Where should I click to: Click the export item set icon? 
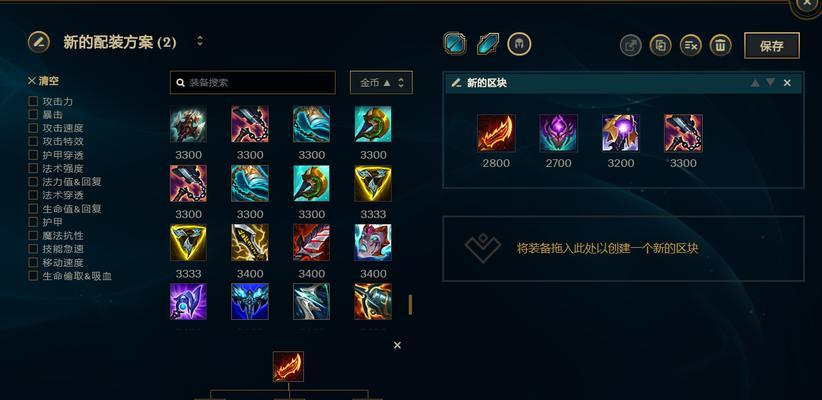coord(631,46)
